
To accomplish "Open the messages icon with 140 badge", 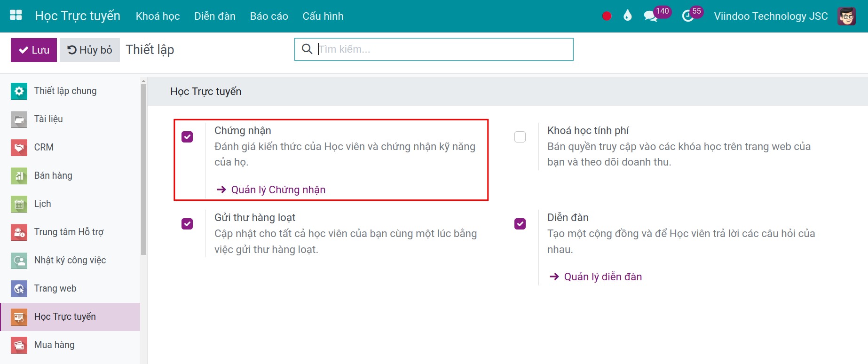I will pyautogui.click(x=656, y=14).
